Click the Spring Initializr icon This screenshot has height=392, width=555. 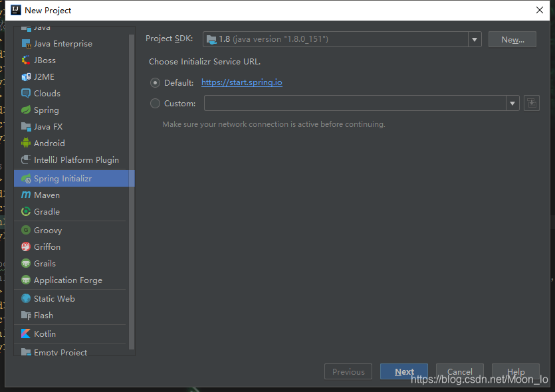click(x=26, y=179)
